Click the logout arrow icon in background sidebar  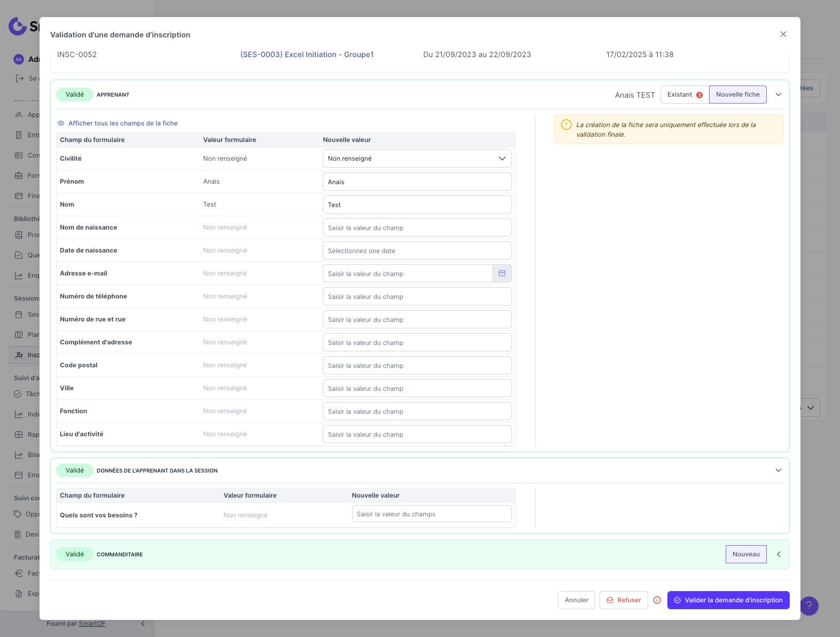[x=20, y=78]
